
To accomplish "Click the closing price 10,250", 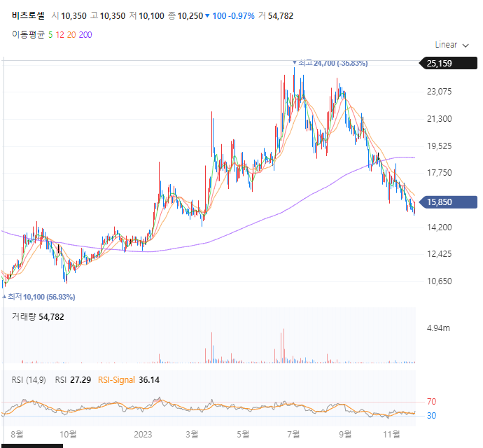I will (x=190, y=15).
